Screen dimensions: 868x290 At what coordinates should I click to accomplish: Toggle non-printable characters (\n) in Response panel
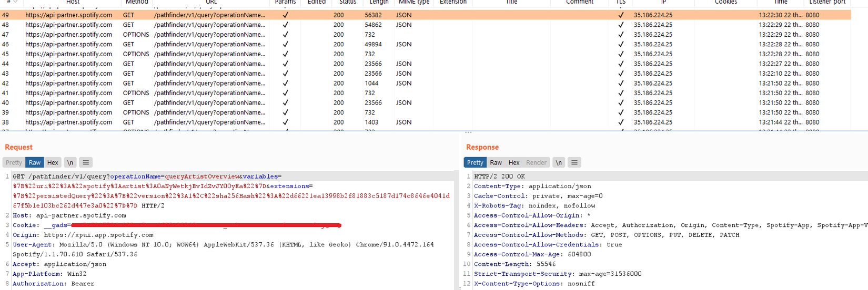click(x=559, y=162)
